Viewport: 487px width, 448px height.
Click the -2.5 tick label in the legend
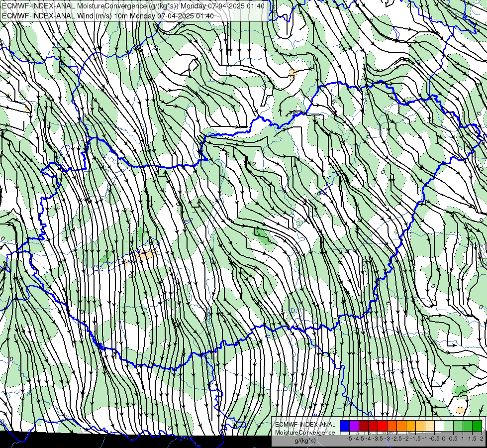[396, 439]
